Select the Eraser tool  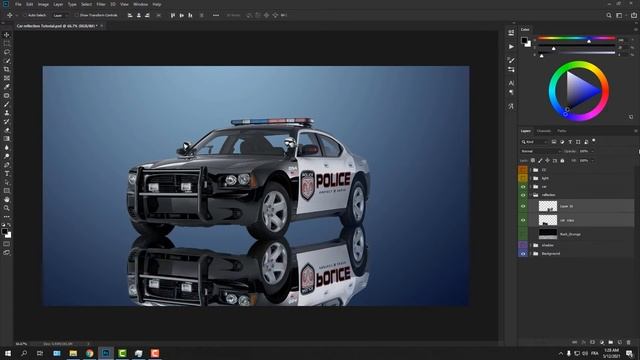(7, 130)
